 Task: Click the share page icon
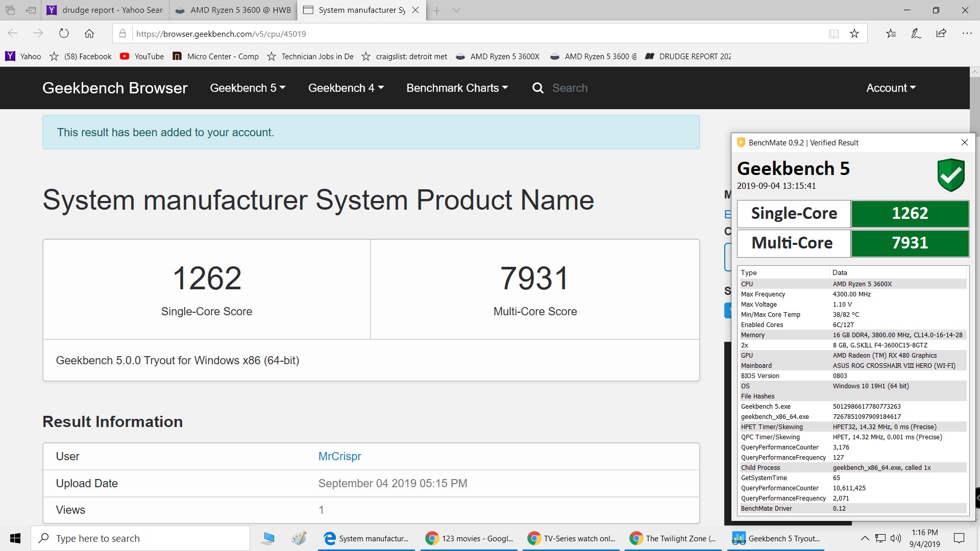click(x=941, y=34)
